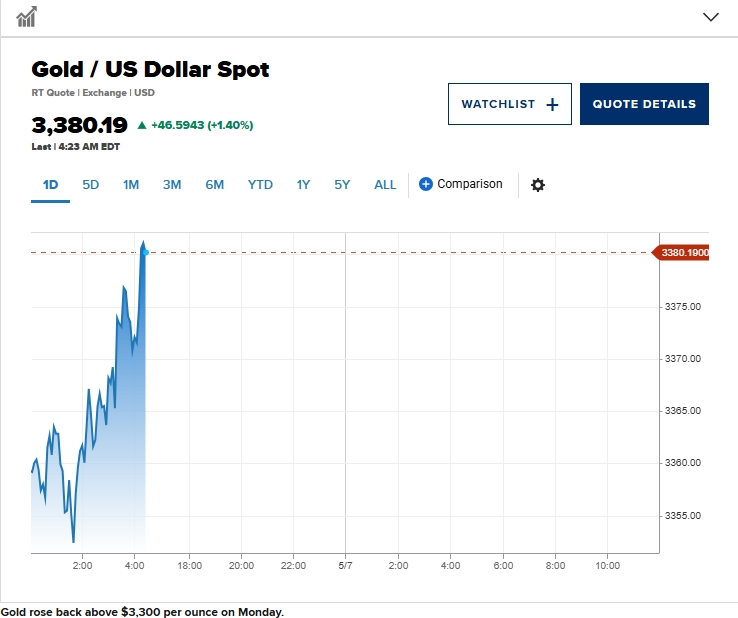Switch the chart to the 5D range
Viewport: 738px width, 618px height.
(x=91, y=185)
